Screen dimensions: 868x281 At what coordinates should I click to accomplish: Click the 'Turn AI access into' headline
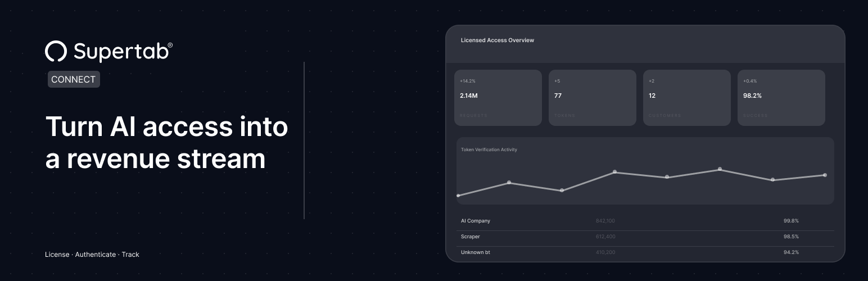tap(166, 126)
